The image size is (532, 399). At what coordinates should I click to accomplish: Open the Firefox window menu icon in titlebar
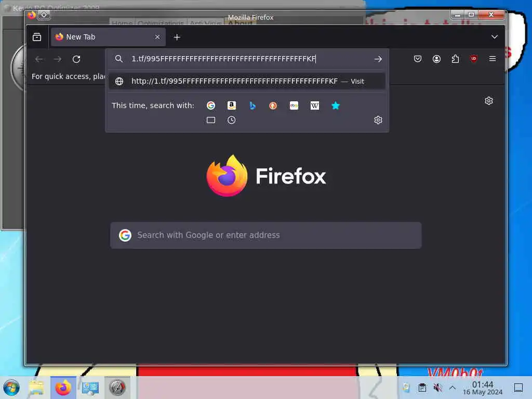coord(32,15)
